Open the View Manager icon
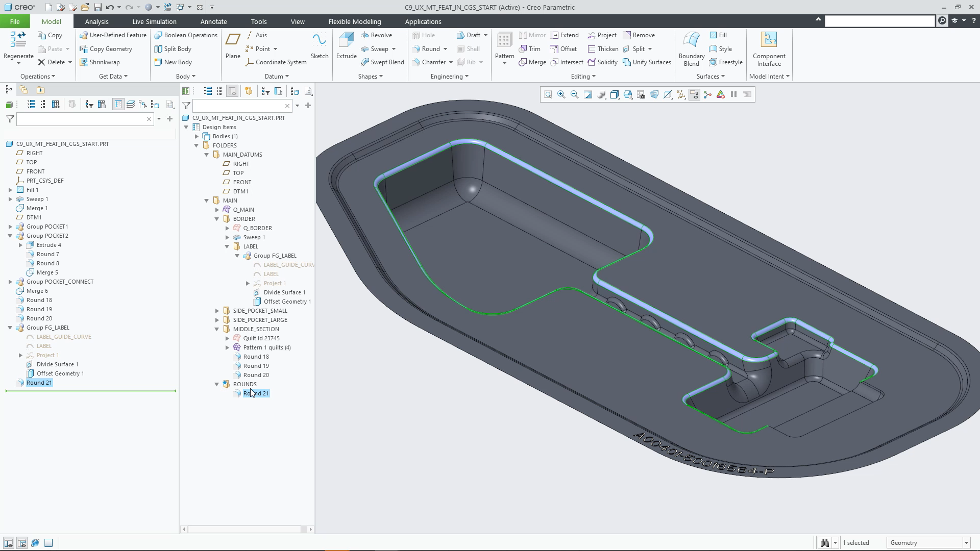The height and width of the screenshot is (551, 980). [x=641, y=94]
